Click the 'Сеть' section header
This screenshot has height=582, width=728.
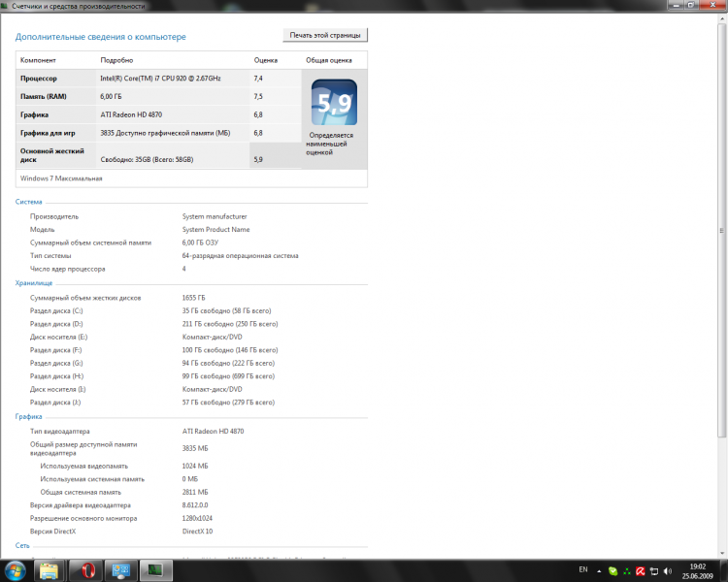(x=21, y=546)
